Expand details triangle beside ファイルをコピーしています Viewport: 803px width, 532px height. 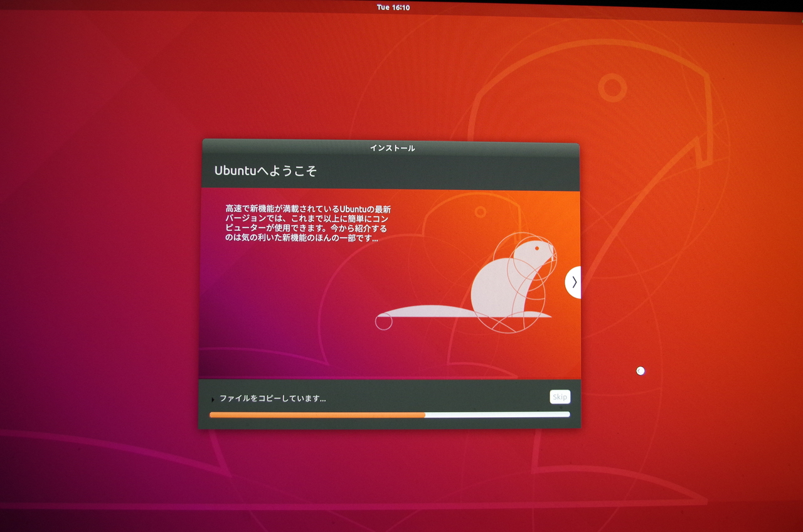click(213, 399)
